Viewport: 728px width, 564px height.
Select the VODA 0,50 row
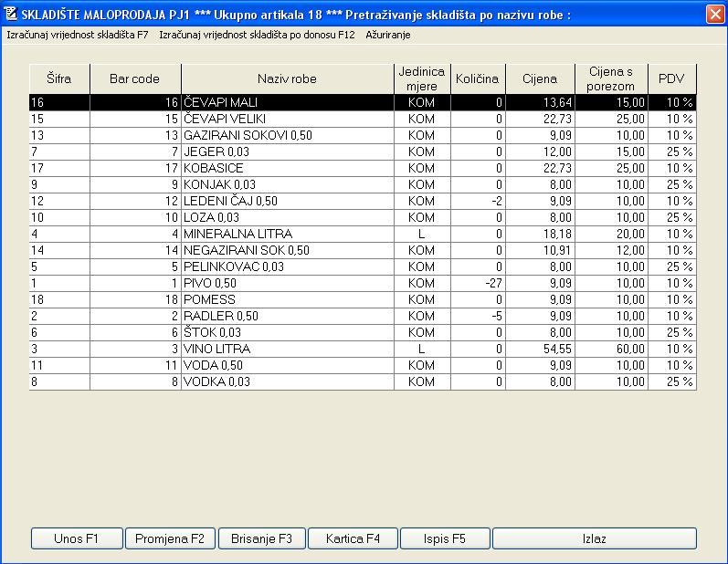(x=363, y=365)
